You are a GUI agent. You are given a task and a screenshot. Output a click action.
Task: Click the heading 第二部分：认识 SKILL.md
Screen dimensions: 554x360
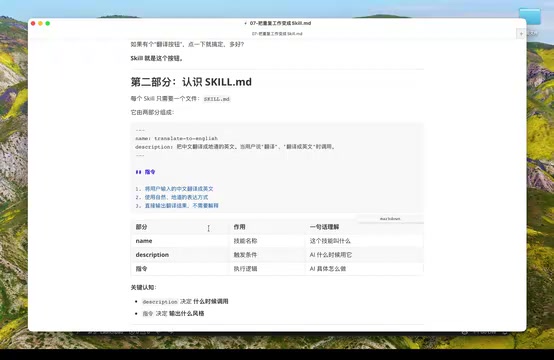tap(191, 82)
